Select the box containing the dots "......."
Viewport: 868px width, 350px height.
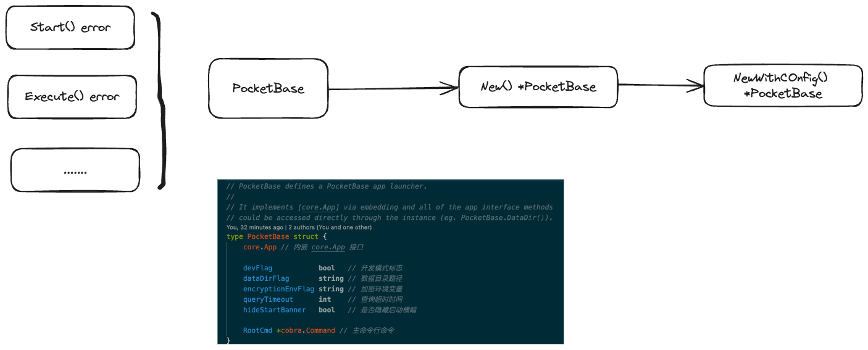point(75,170)
